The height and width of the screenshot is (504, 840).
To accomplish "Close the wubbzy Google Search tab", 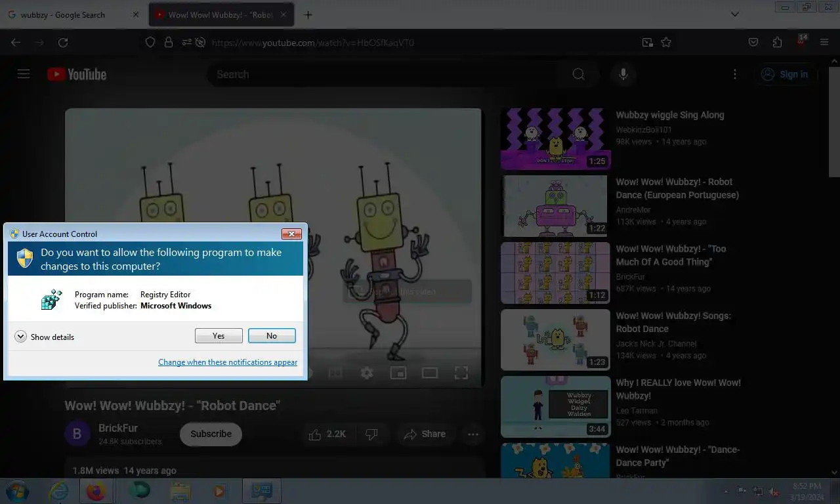I will click(136, 14).
